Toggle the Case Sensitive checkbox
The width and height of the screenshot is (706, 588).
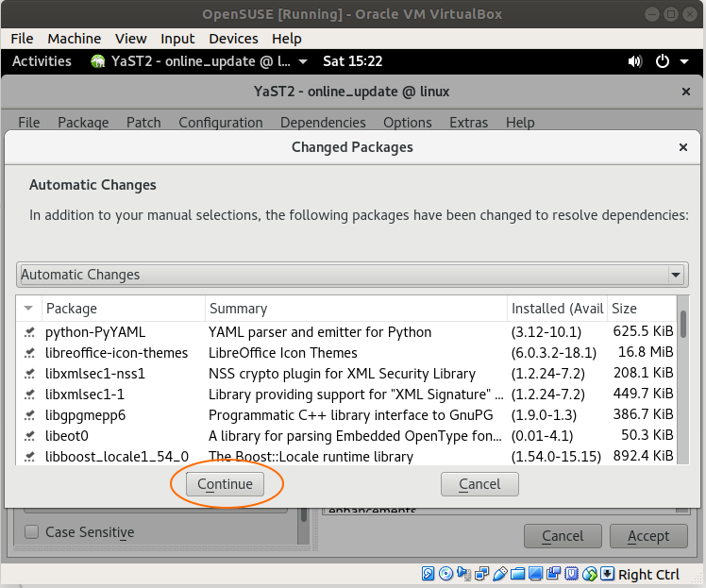click(x=31, y=531)
